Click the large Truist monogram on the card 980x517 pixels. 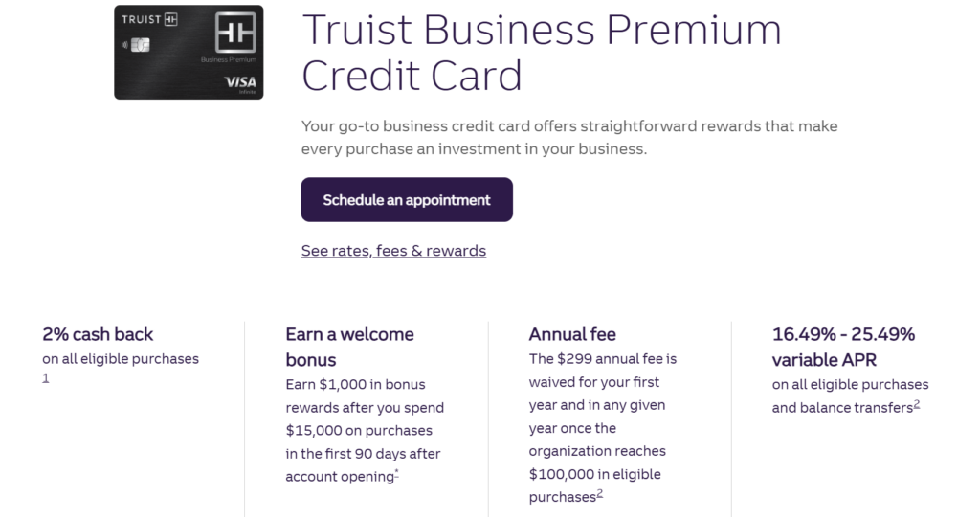point(235,33)
